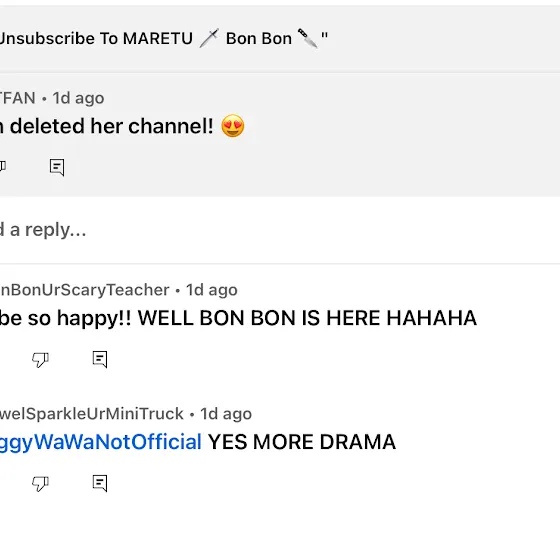560x560 pixels.
Task: Open the commenter name ending in "FAN"
Action: click(18, 98)
